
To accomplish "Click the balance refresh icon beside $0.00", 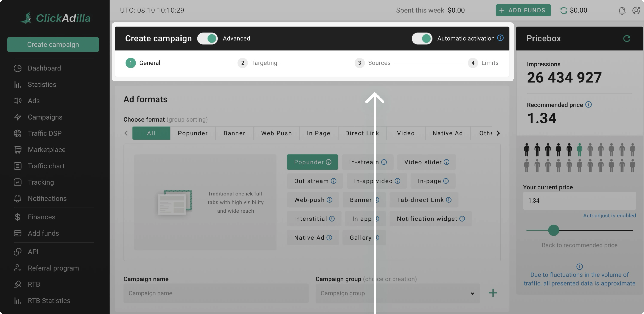I will click(563, 11).
